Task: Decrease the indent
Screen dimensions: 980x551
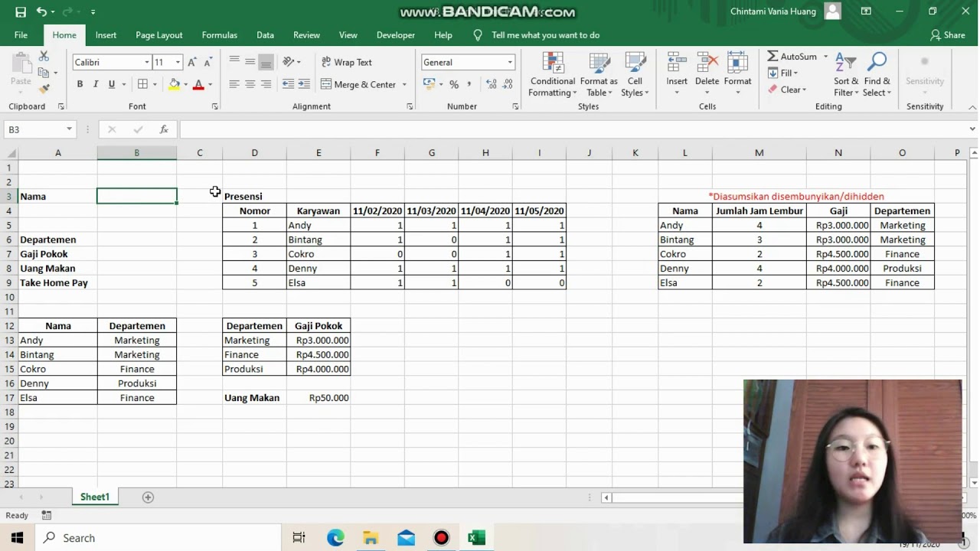Action: (288, 84)
